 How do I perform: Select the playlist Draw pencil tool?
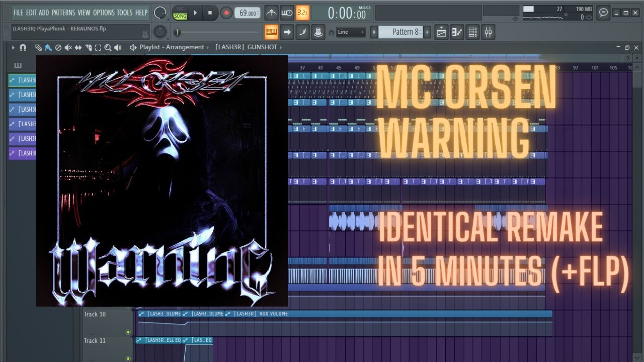(38, 47)
